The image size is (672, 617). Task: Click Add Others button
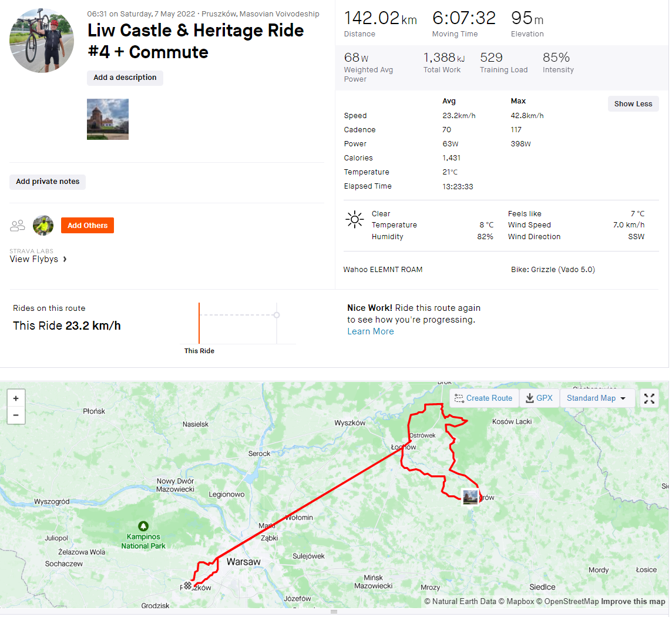coord(88,225)
